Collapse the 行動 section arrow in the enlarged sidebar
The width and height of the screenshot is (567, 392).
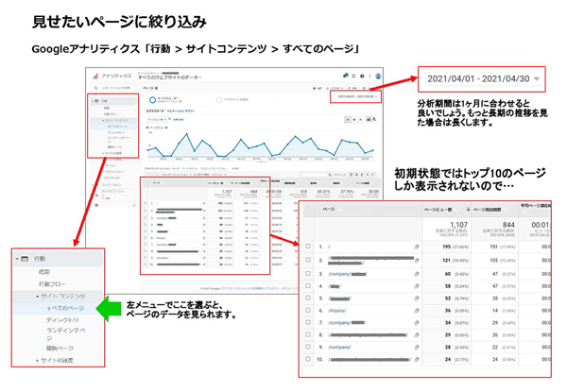[x=17, y=259]
